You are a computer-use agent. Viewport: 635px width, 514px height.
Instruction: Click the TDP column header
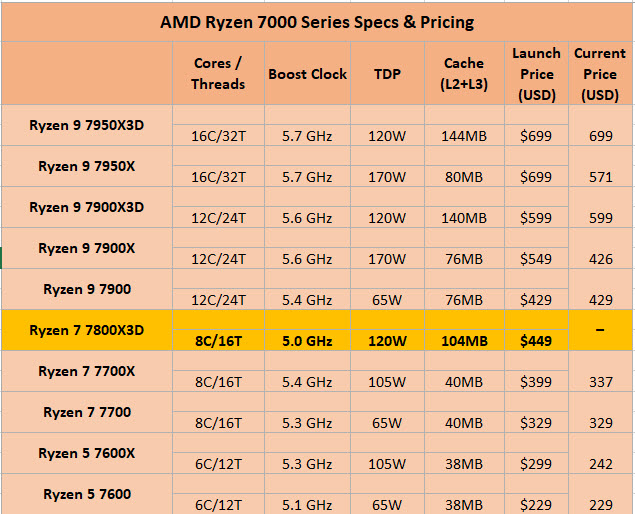(387, 74)
